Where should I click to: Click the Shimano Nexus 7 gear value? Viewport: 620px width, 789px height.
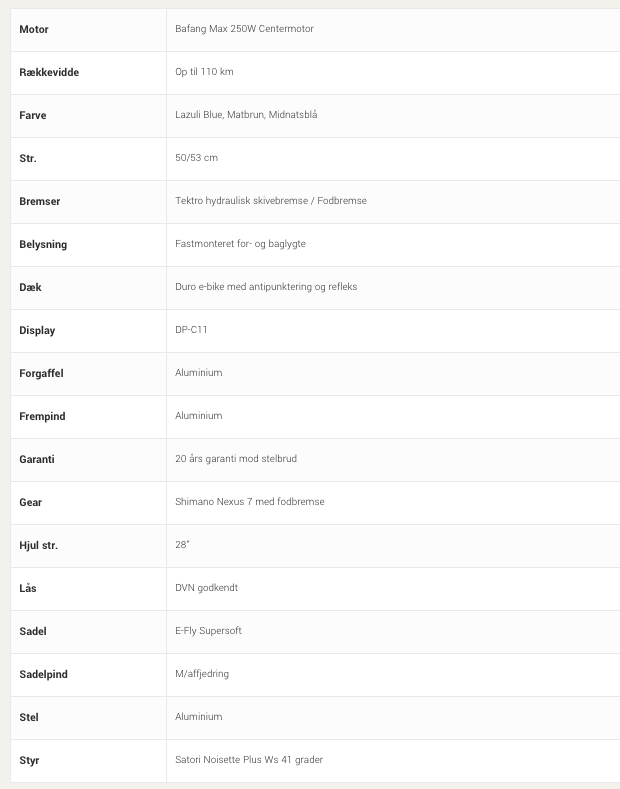pos(249,502)
